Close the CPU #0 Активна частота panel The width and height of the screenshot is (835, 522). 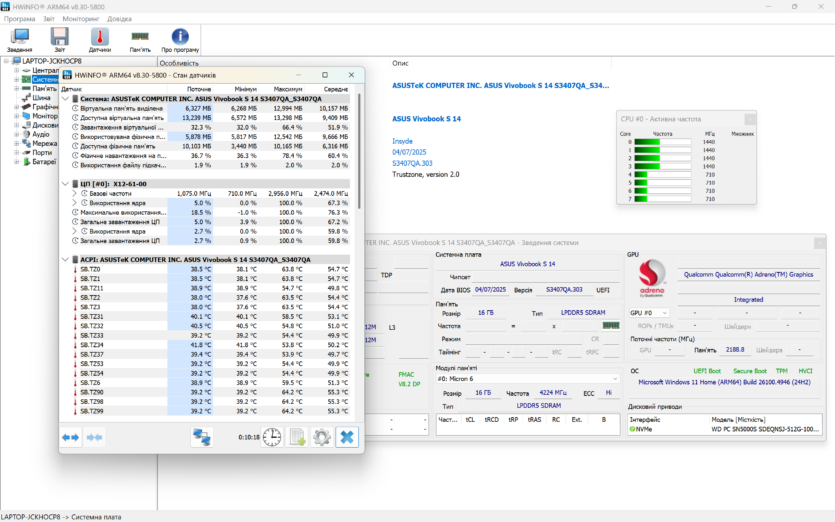750,119
